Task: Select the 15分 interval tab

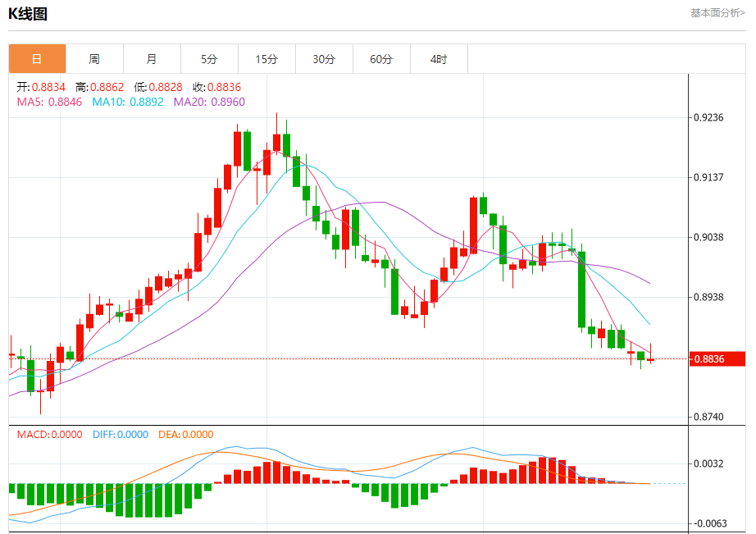Action: (x=266, y=59)
